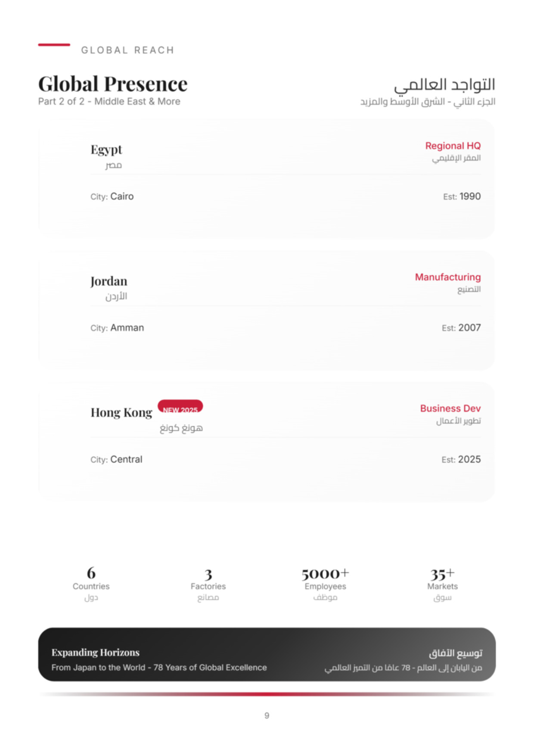Click page number 9 in footer
This screenshot has height=756, width=534.
267,715
